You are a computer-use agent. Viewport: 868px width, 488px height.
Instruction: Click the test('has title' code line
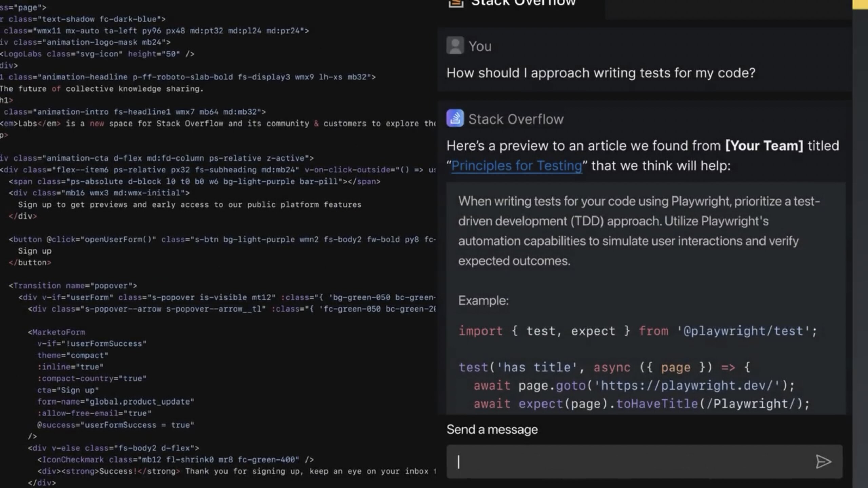[x=605, y=367]
